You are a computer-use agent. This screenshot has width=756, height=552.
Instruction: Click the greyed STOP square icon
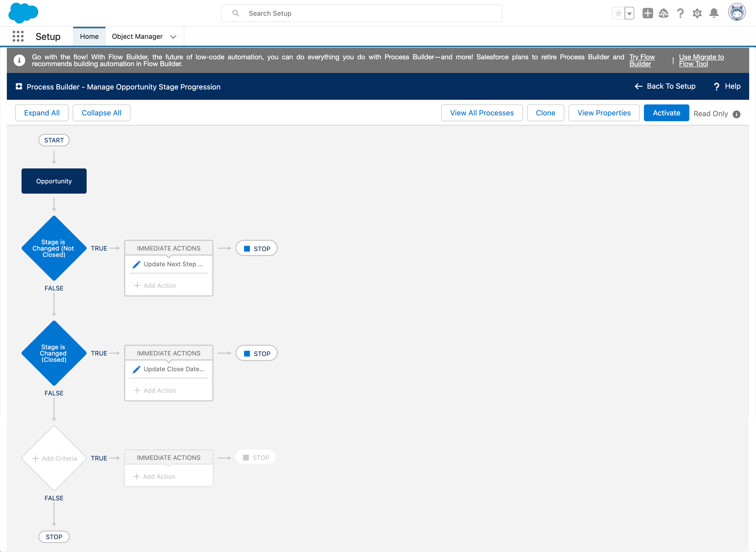pyautogui.click(x=246, y=458)
